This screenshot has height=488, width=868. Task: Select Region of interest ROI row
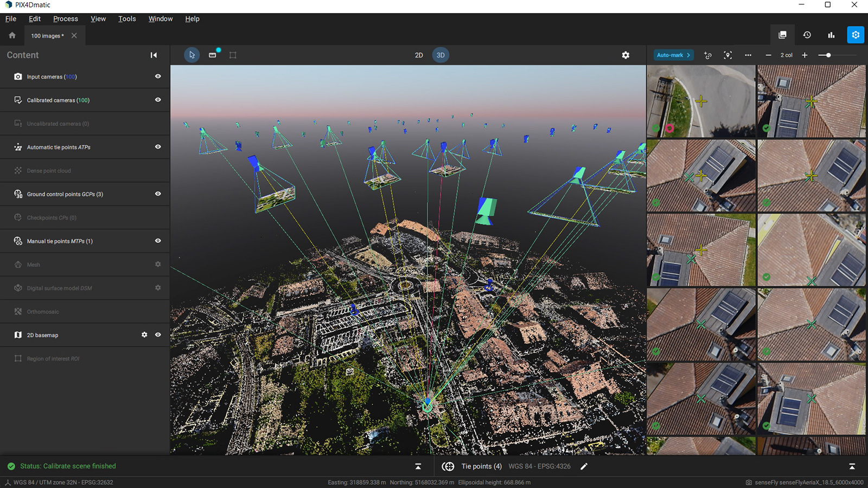(x=85, y=358)
